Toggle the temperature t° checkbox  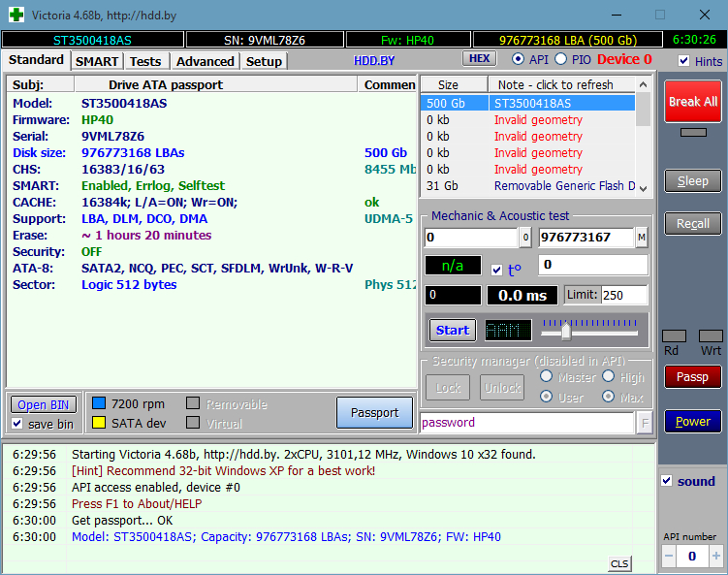496,270
